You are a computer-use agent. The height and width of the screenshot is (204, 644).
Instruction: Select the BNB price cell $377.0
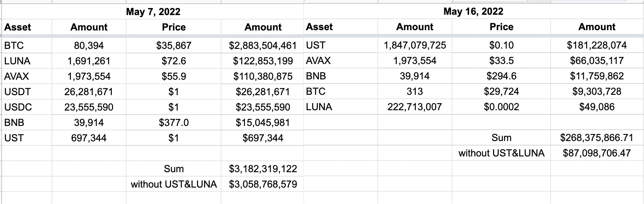[x=174, y=123]
